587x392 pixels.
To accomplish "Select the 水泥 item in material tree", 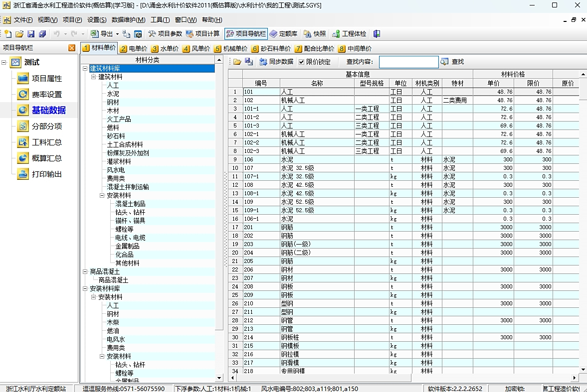I will click(x=113, y=94).
